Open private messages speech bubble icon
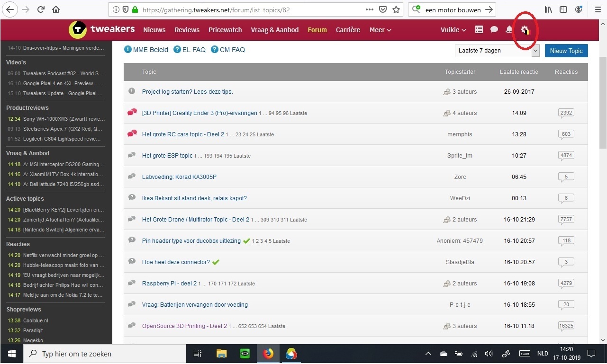The image size is (607, 364). 494,29
